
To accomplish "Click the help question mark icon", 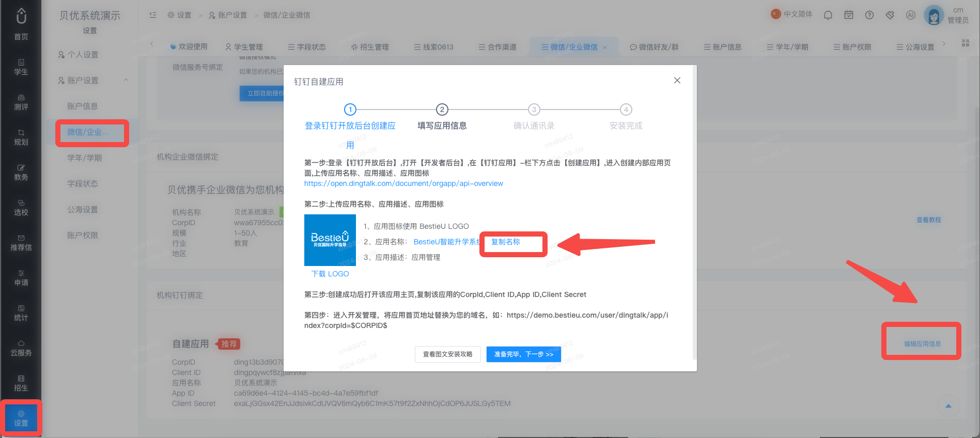I will point(869,15).
